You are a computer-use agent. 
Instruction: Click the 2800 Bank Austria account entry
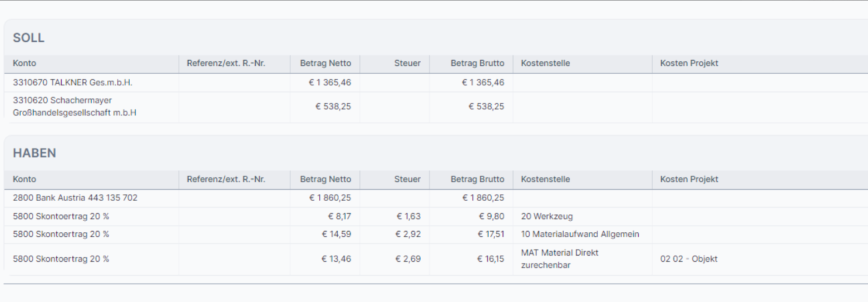coord(75,198)
